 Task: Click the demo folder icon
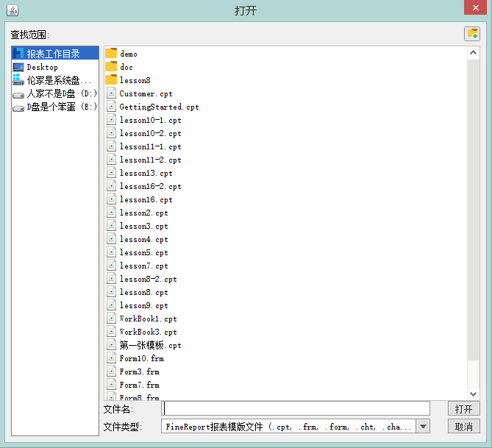[x=111, y=54]
